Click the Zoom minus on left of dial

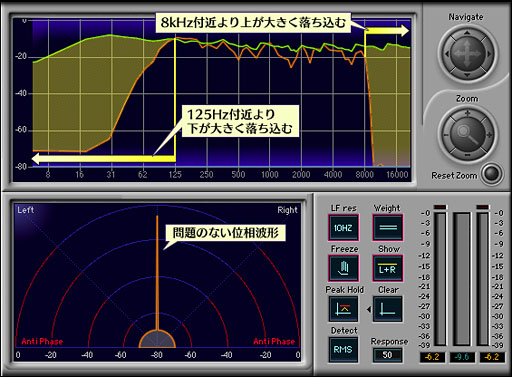pos(446,135)
